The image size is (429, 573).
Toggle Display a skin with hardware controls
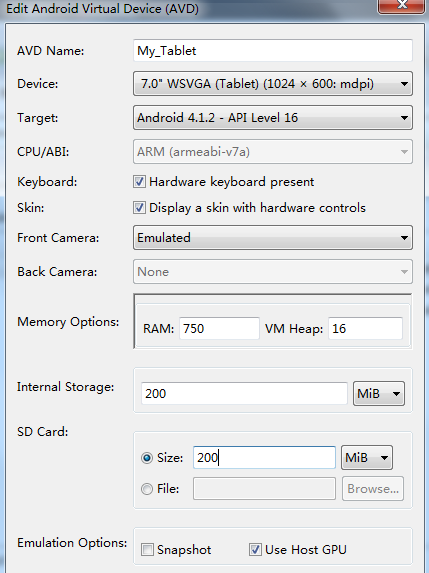tap(139, 208)
